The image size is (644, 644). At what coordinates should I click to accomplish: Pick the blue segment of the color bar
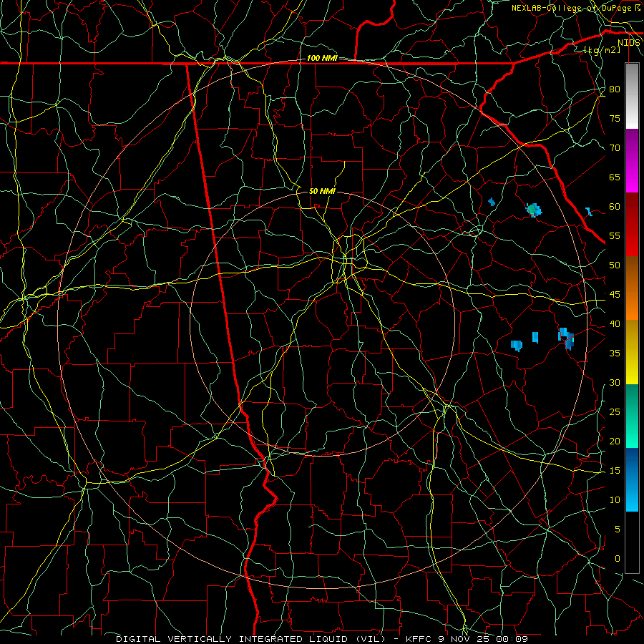coord(632,479)
